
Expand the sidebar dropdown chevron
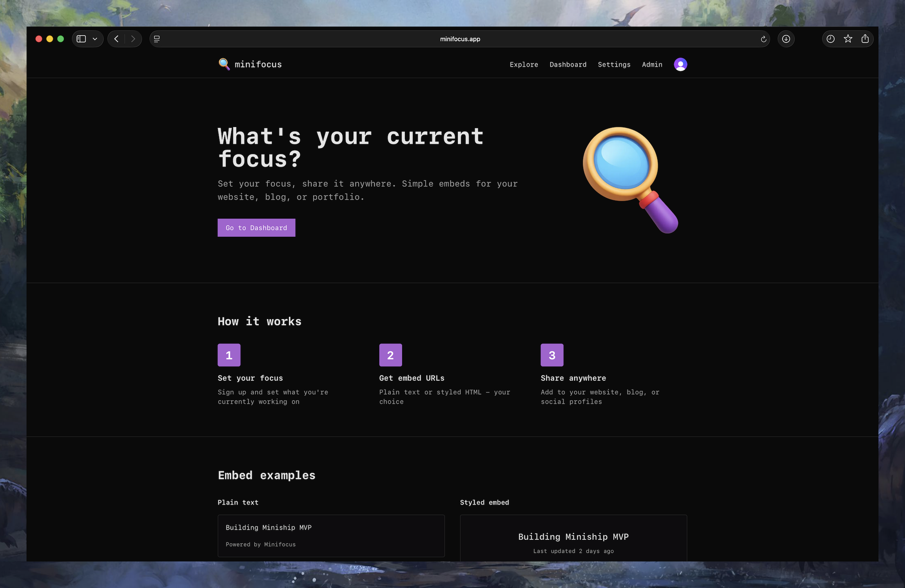pyautogui.click(x=95, y=39)
